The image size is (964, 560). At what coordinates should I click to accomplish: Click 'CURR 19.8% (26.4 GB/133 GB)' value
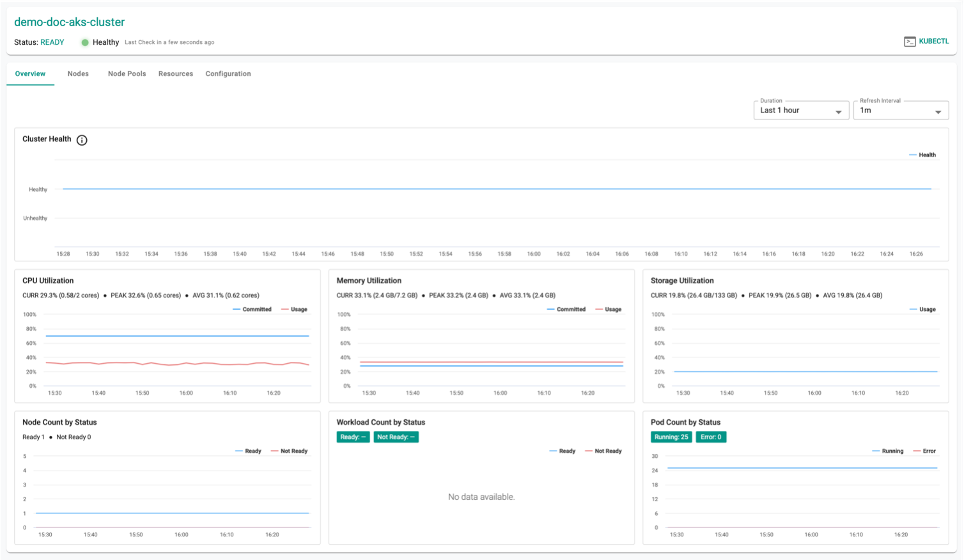point(694,295)
